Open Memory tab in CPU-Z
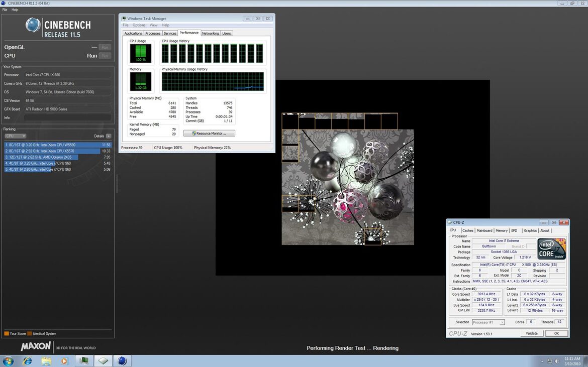The image size is (588, 367). click(502, 230)
